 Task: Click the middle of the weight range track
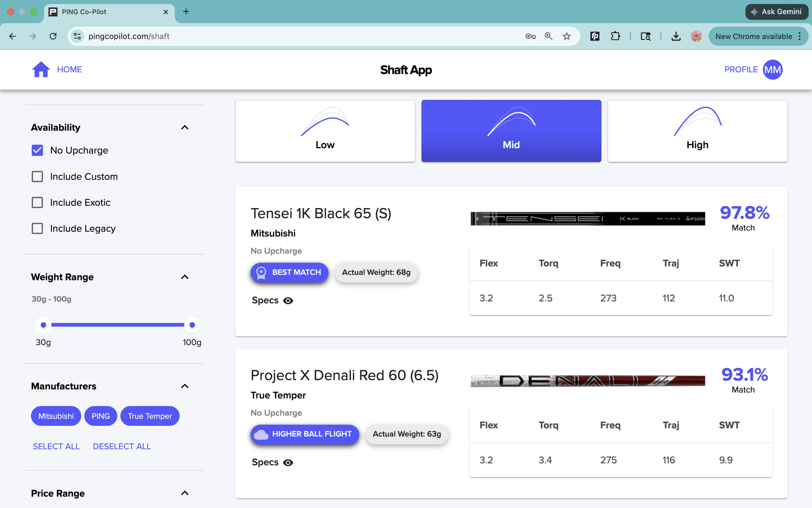coord(118,325)
